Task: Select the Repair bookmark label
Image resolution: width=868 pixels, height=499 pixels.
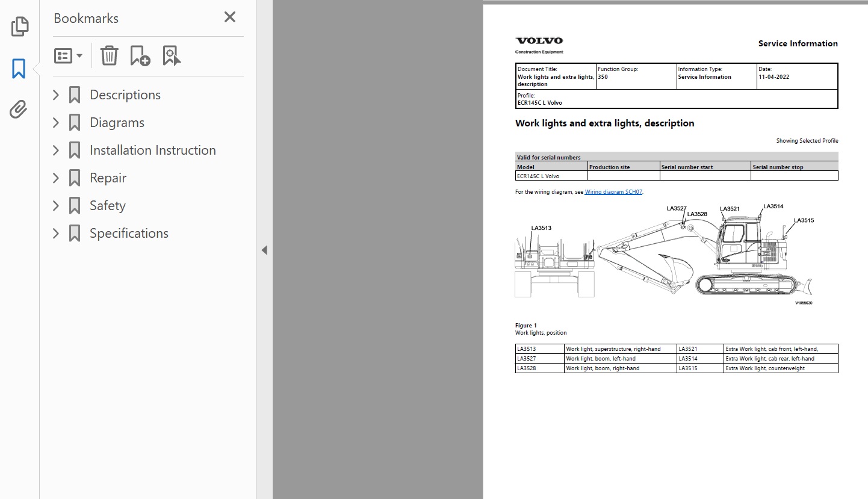Action: coord(108,178)
